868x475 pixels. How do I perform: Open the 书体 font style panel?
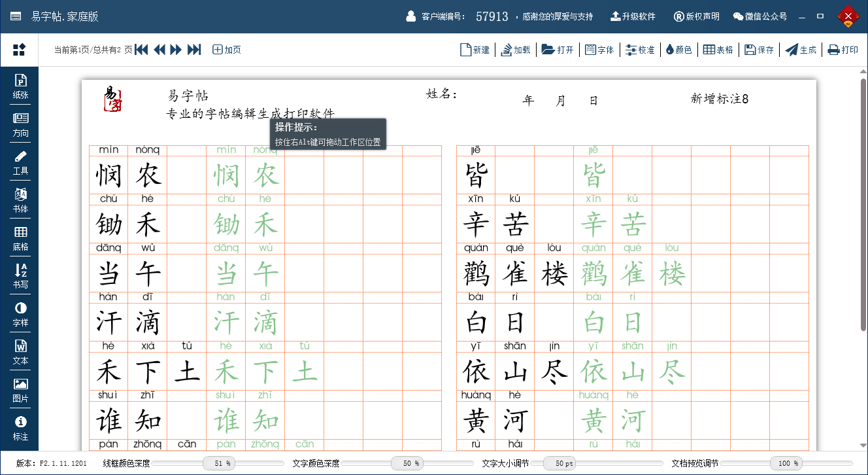point(20,200)
